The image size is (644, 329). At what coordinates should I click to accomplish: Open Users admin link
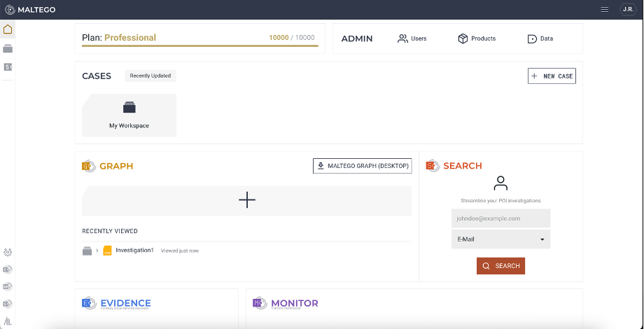[x=412, y=38]
